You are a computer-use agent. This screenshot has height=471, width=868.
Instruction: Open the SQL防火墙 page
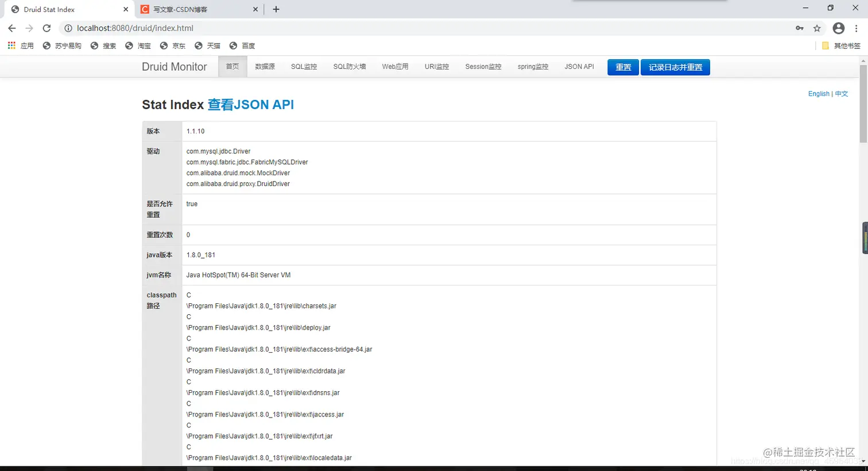pyautogui.click(x=350, y=67)
